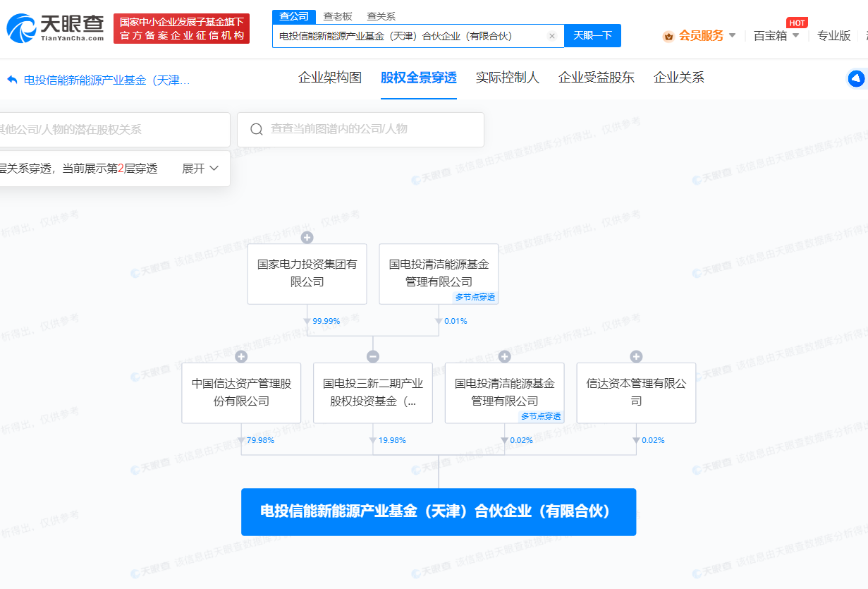Viewport: 868px width, 589px height.
Task: Click upper node's 多节点穿透 tag
Action: (x=475, y=297)
